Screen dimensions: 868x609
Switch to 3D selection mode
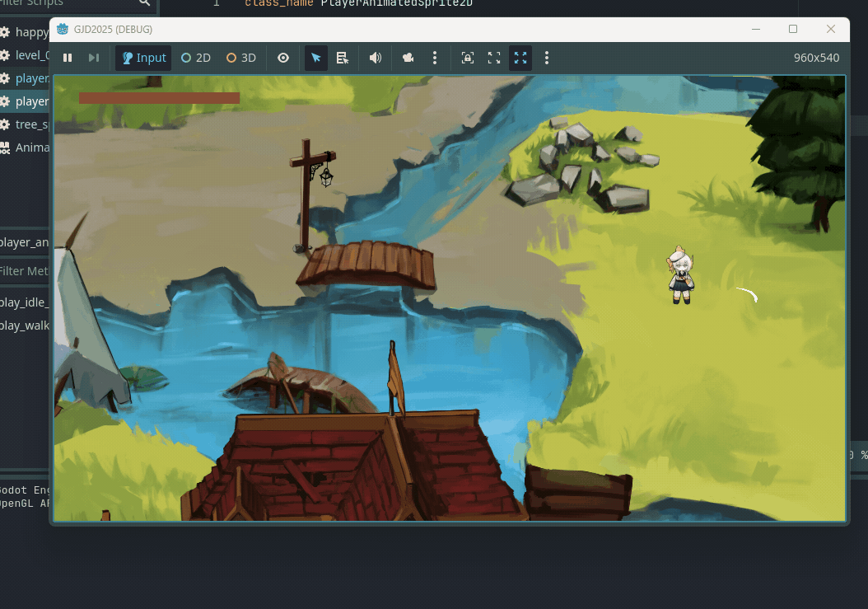pos(240,58)
